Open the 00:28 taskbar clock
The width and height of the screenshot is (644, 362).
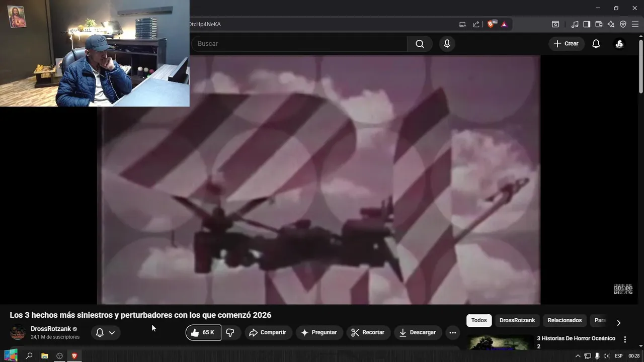(x=634, y=356)
